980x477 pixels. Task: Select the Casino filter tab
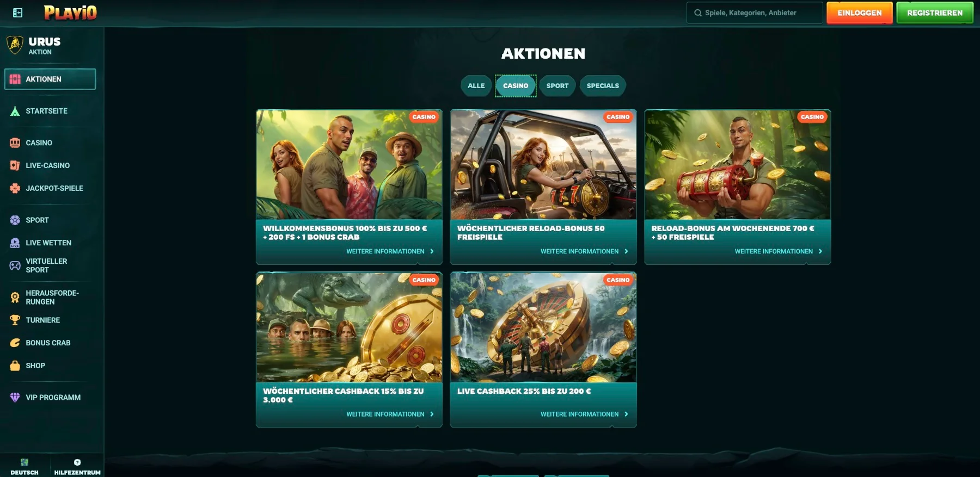point(516,86)
